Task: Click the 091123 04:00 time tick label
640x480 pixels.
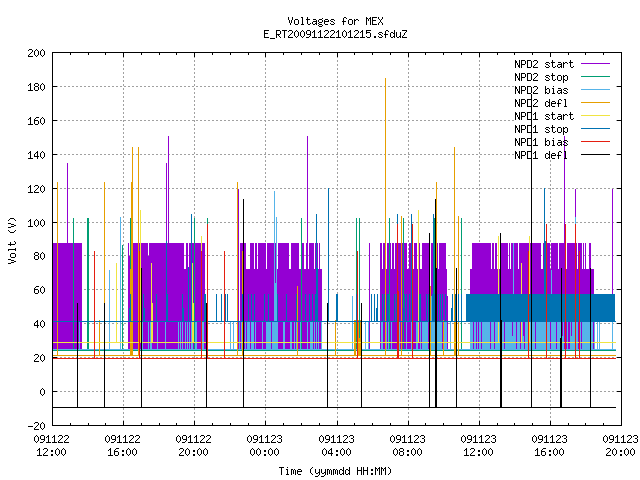Action: tap(336, 446)
